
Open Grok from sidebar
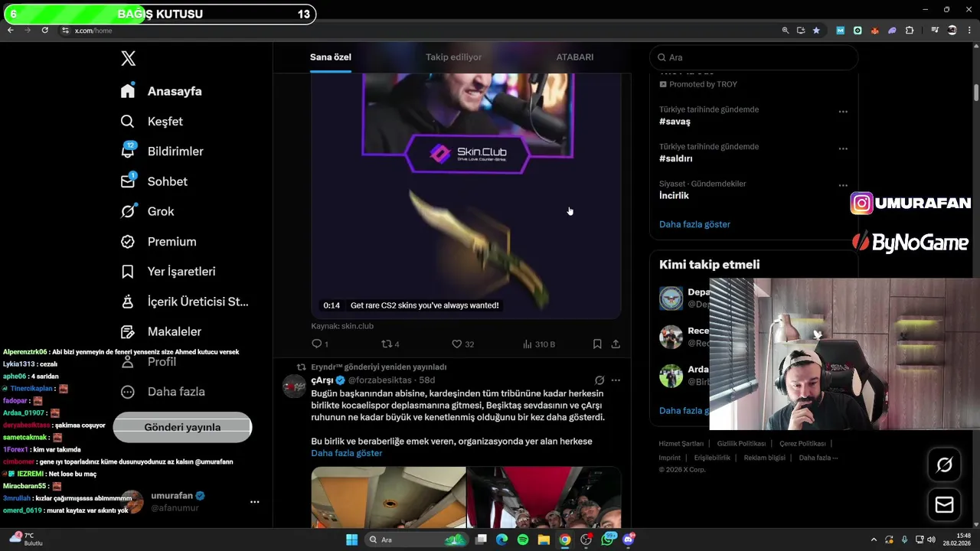[x=148, y=211]
